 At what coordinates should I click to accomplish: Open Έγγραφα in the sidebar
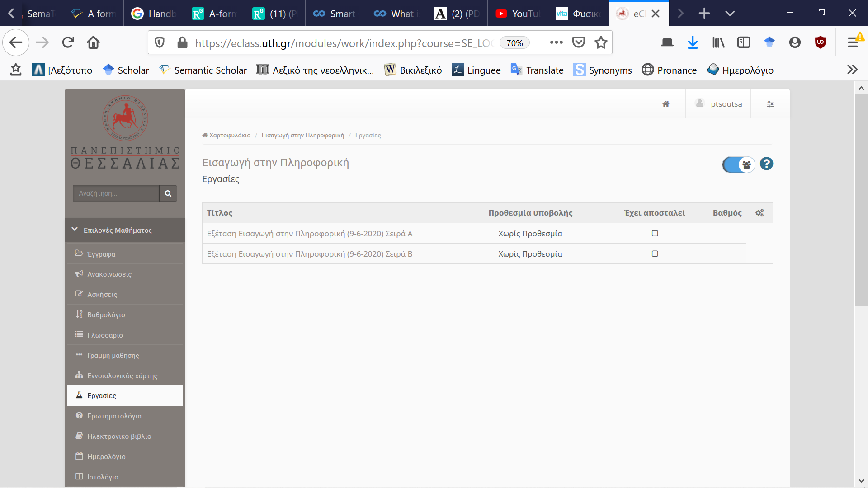click(125, 254)
